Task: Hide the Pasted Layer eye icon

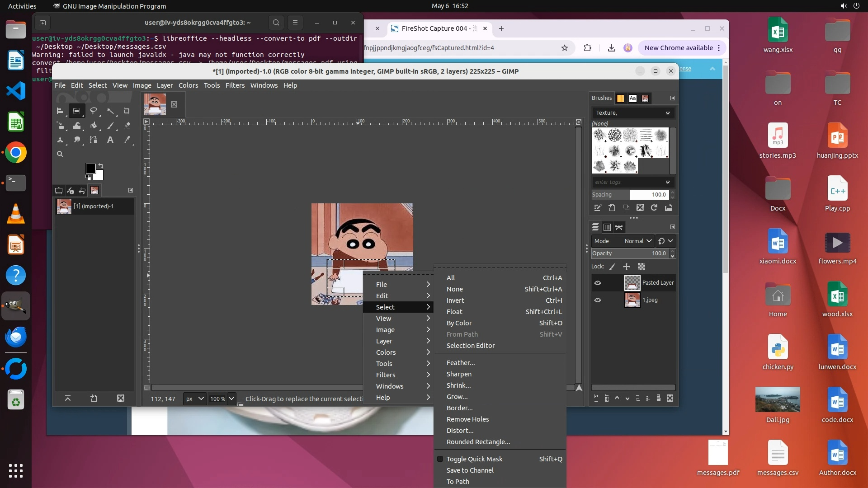Action: tap(598, 283)
